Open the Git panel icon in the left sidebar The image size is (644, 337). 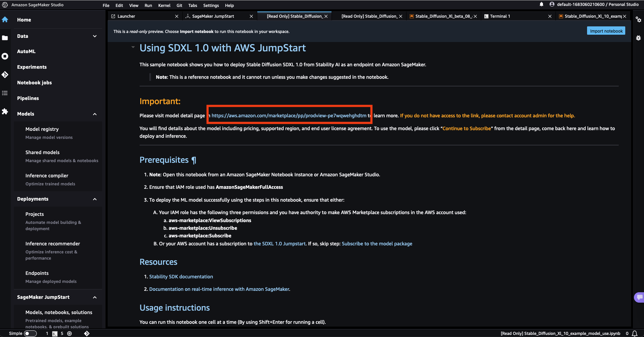click(5, 75)
